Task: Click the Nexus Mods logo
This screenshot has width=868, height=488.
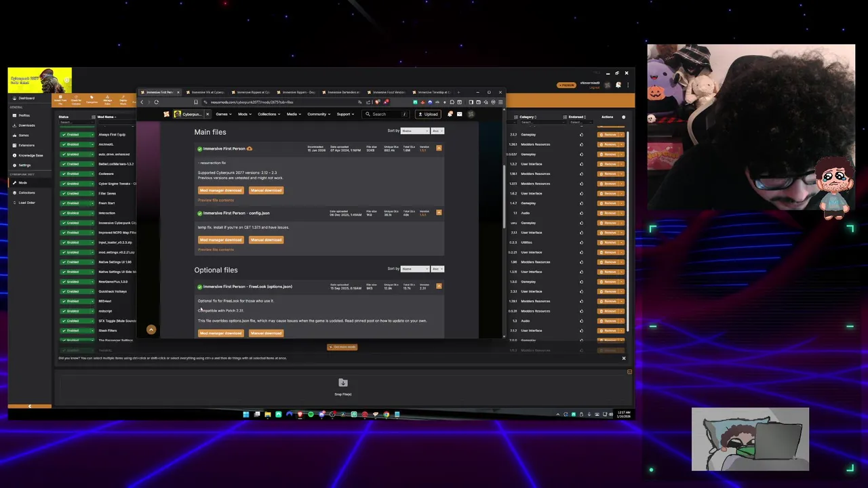Action: pos(166,114)
